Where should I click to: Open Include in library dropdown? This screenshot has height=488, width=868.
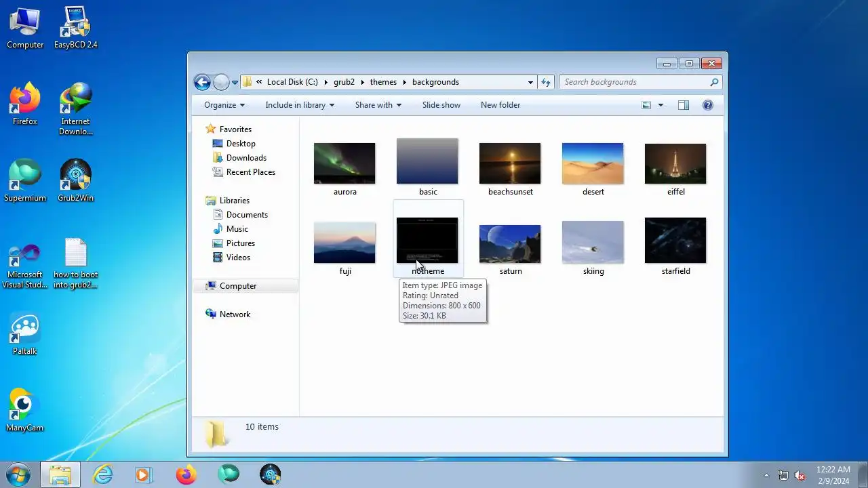point(300,105)
